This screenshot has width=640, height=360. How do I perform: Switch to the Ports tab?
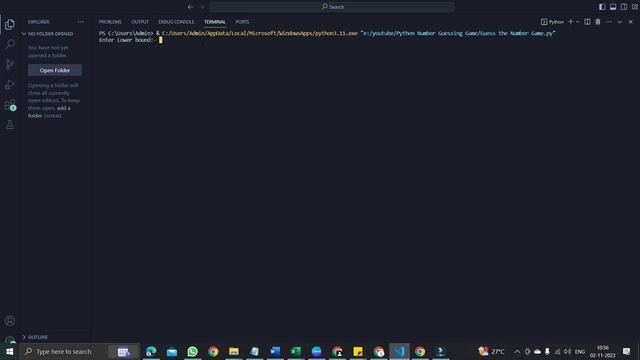pyautogui.click(x=242, y=22)
